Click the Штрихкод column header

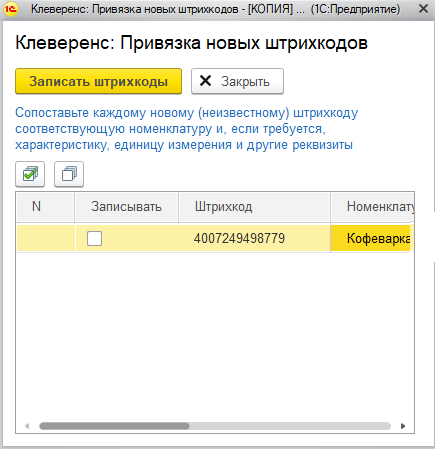(x=254, y=207)
